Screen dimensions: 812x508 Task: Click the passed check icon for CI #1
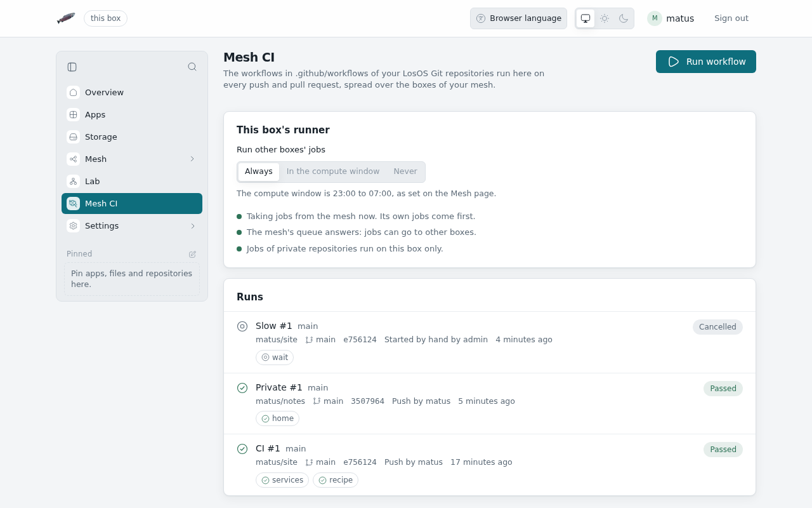[242, 449]
